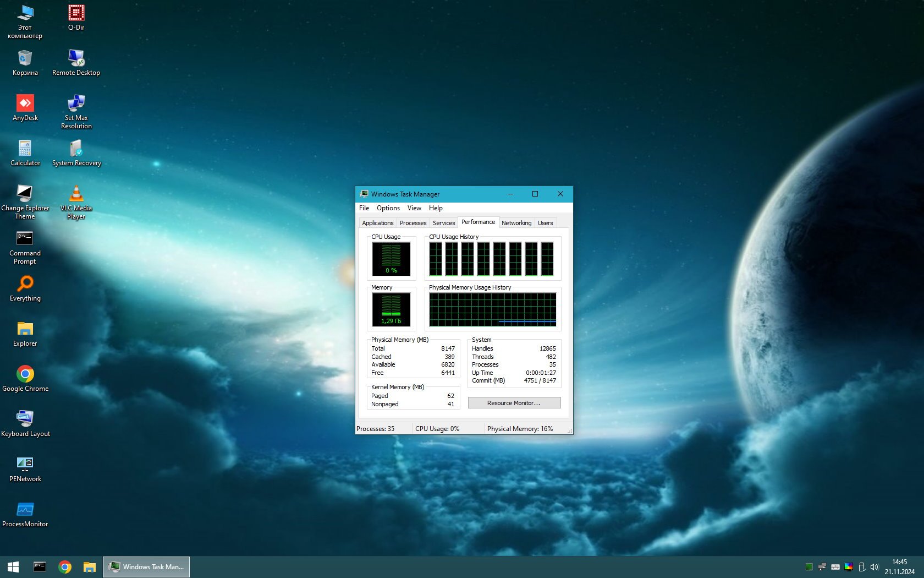Click the Windows Task Manager taskbar button
The height and width of the screenshot is (578, 924).
[x=146, y=567]
